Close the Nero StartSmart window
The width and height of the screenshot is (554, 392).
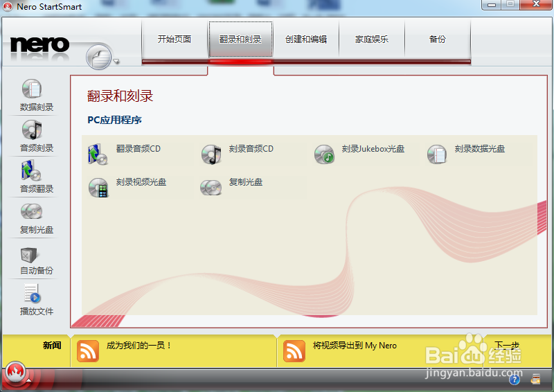point(536,5)
